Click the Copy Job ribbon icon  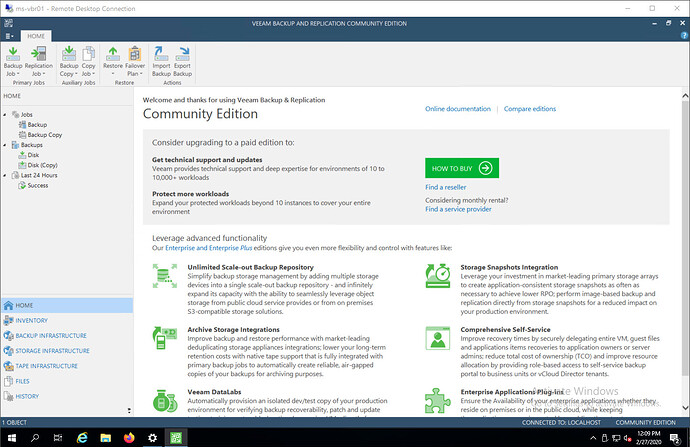coord(89,59)
